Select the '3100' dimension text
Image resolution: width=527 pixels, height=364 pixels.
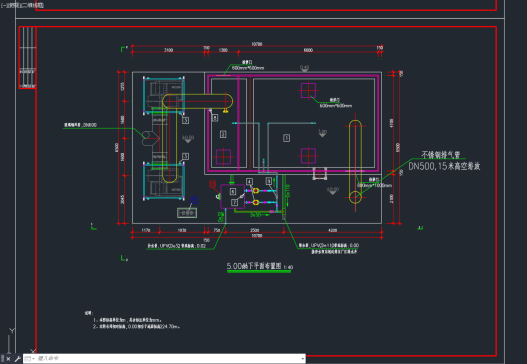(x=168, y=50)
